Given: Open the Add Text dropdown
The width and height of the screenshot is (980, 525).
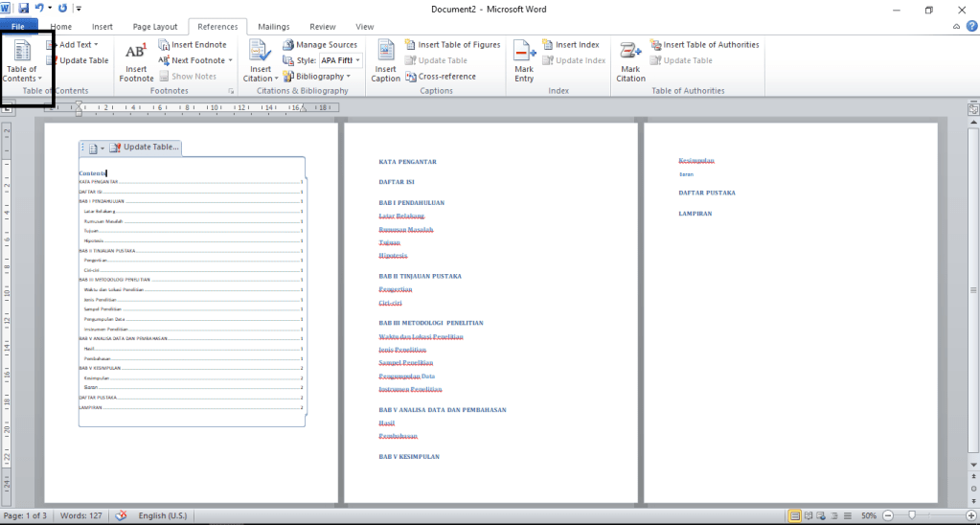Looking at the screenshot, I should 96,45.
